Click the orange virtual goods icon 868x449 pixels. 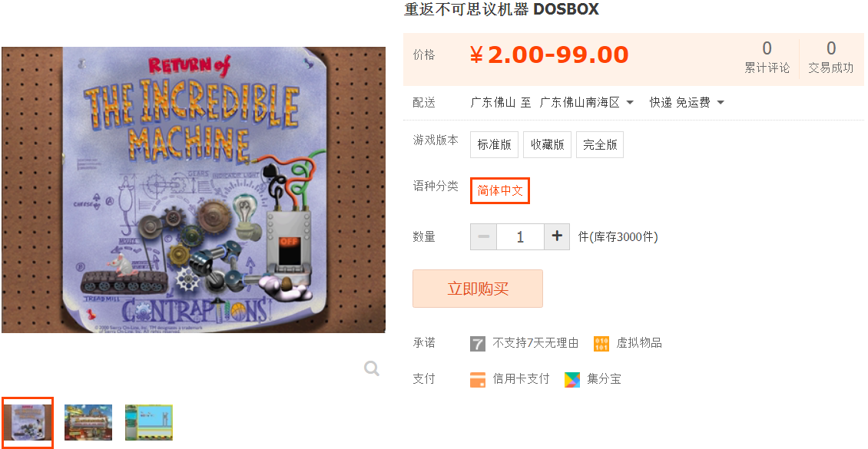601,343
